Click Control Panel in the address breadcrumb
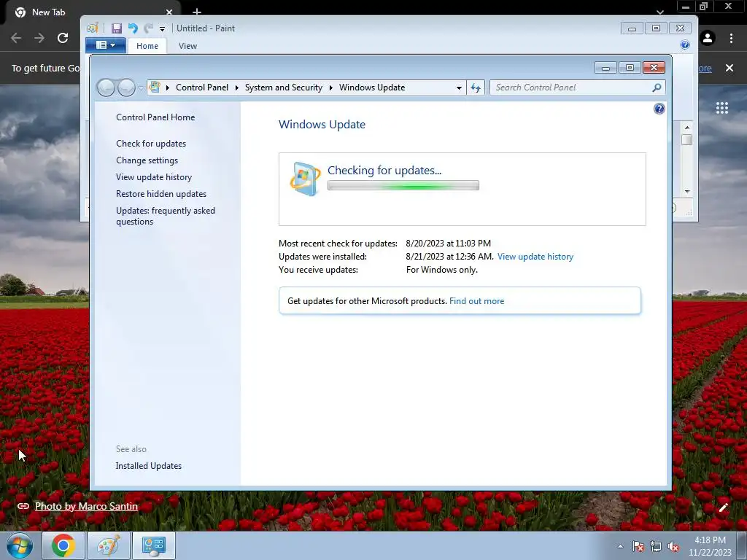Image resolution: width=747 pixels, height=560 pixels. (x=202, y=87)
